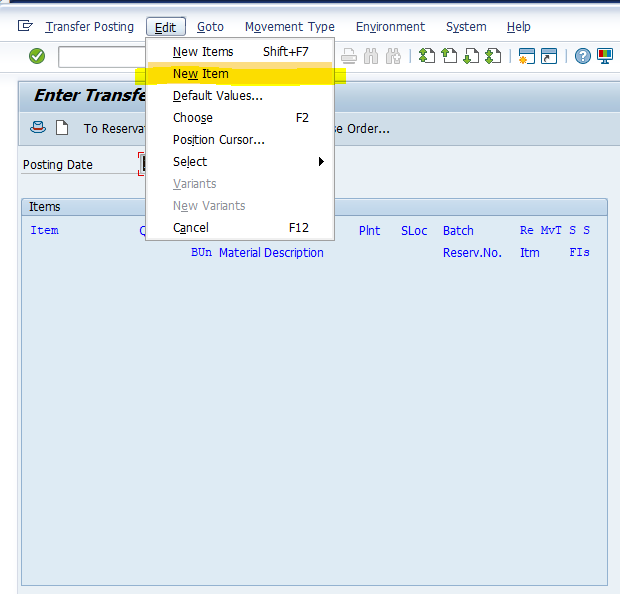
Task: Select Choose F2 menu entry
Action: coord(240,118)
